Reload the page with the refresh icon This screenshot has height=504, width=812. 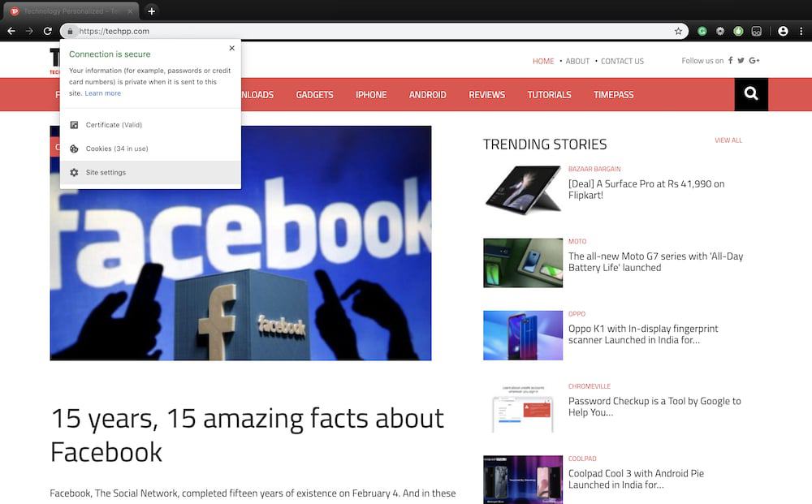48,31
